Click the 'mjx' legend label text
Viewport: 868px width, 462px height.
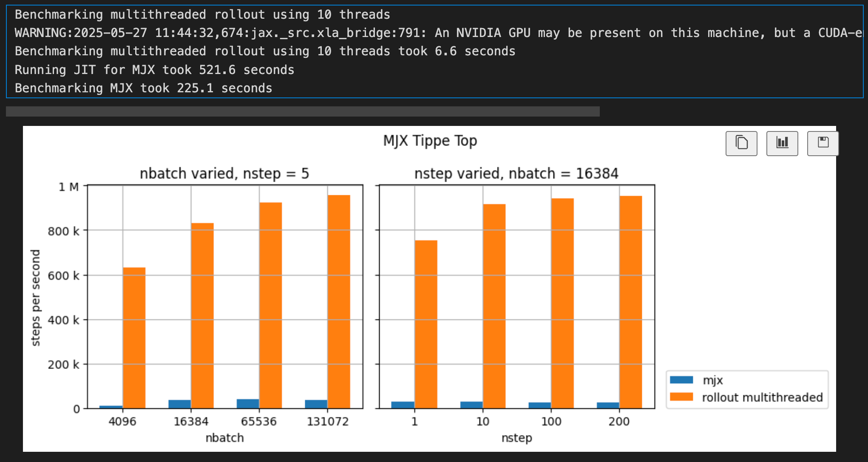pos(712,380)
